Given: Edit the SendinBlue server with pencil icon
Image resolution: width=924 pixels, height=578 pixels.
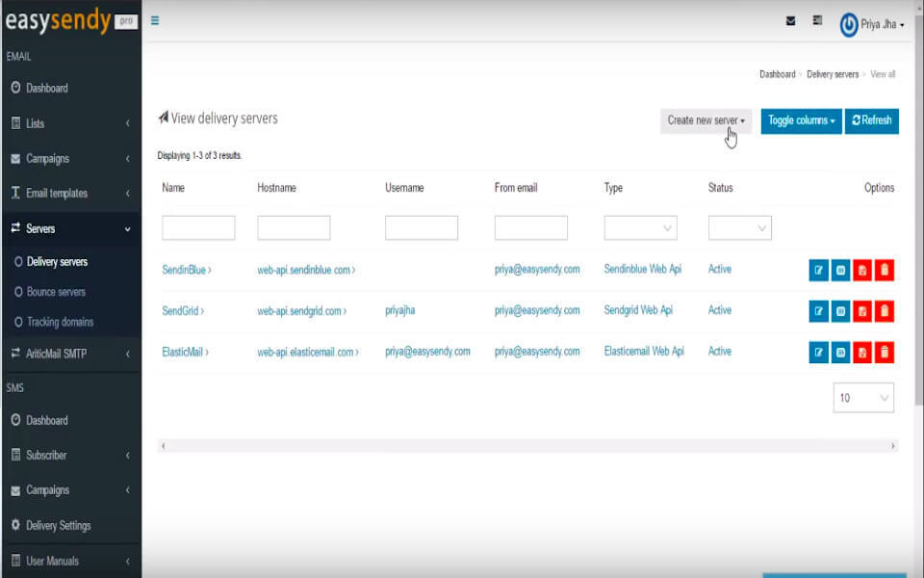Looking at the screenshot, I should 818,270.
